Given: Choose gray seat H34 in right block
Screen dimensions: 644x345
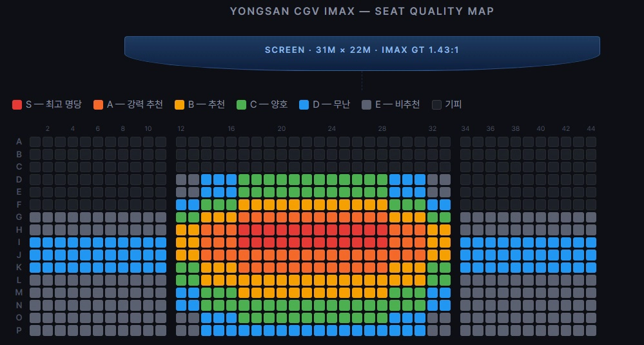Looking at the screenshot, I should 465,230.
